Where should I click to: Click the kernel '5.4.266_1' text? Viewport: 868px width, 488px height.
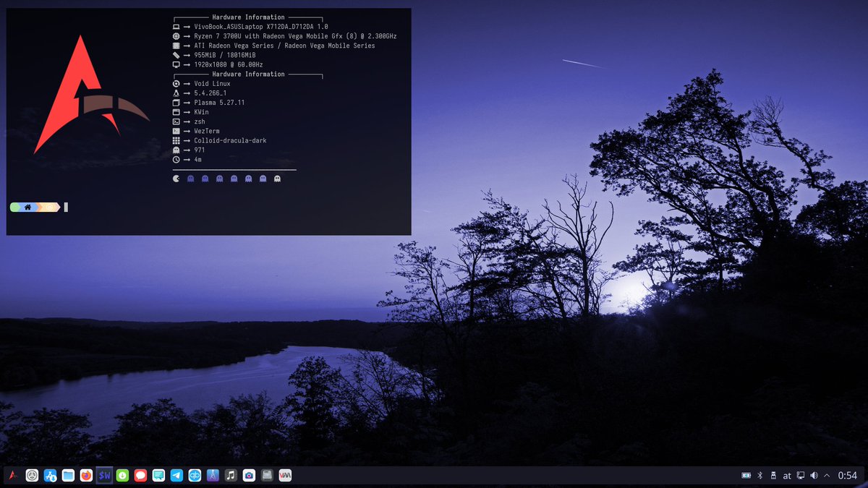pos(210,93)
